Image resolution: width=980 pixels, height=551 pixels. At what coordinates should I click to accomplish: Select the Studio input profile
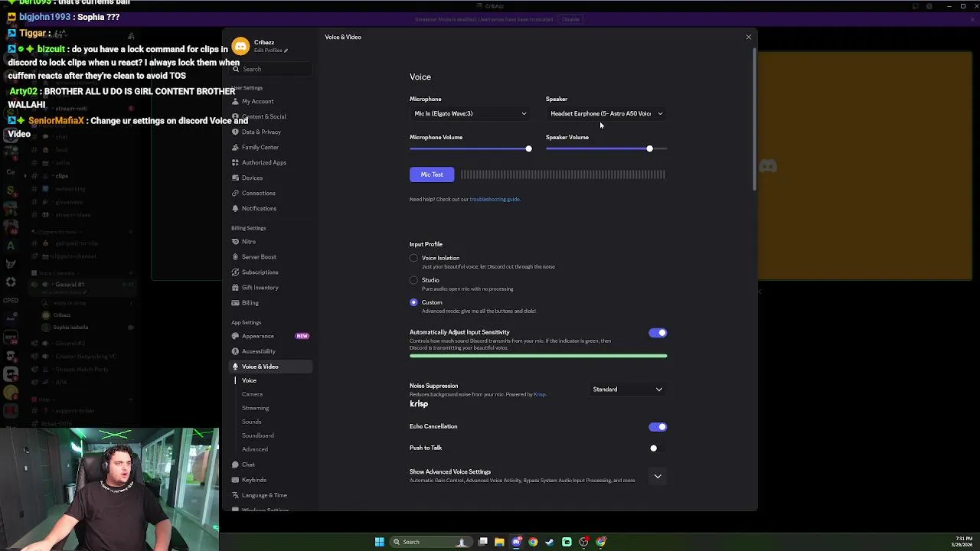pyautogui.click(x=413, y=280)
